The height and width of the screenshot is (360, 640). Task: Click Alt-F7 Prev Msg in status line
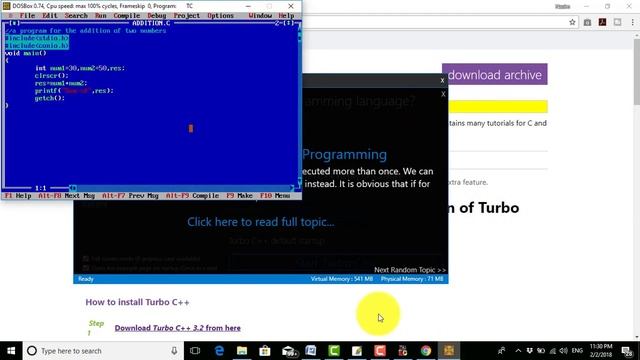click(x=130, y=196)
